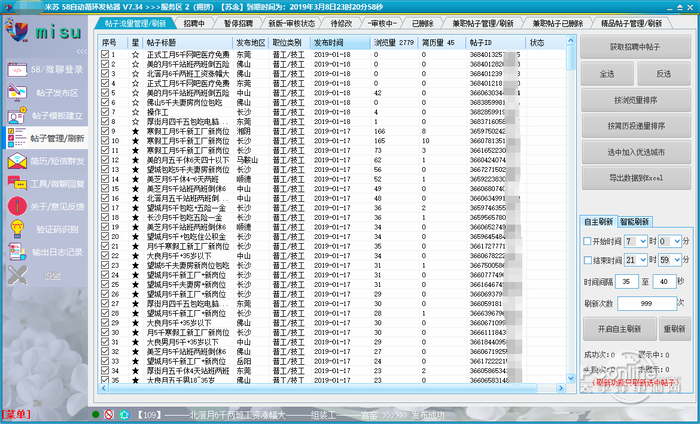Image resolution: width=700 pixels, height=424 pixels.
Task: Sort by the 简历量 column header
Action: coord(442,43)
